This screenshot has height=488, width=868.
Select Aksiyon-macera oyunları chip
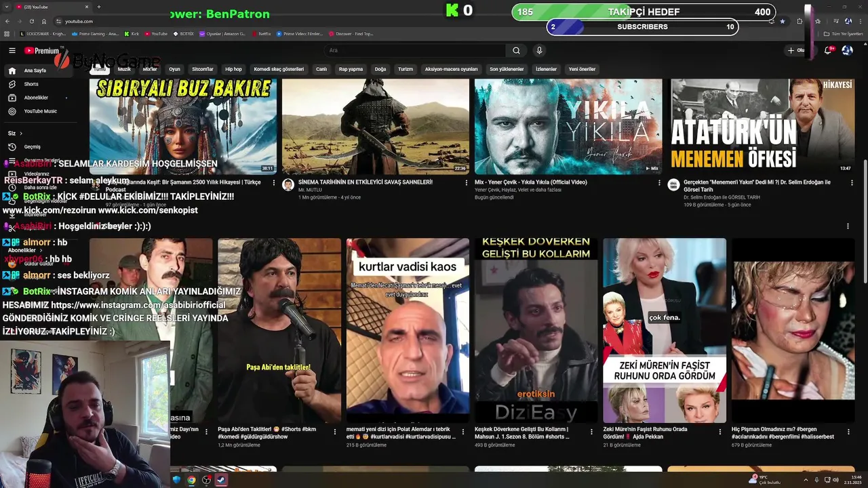click(451, 69)
